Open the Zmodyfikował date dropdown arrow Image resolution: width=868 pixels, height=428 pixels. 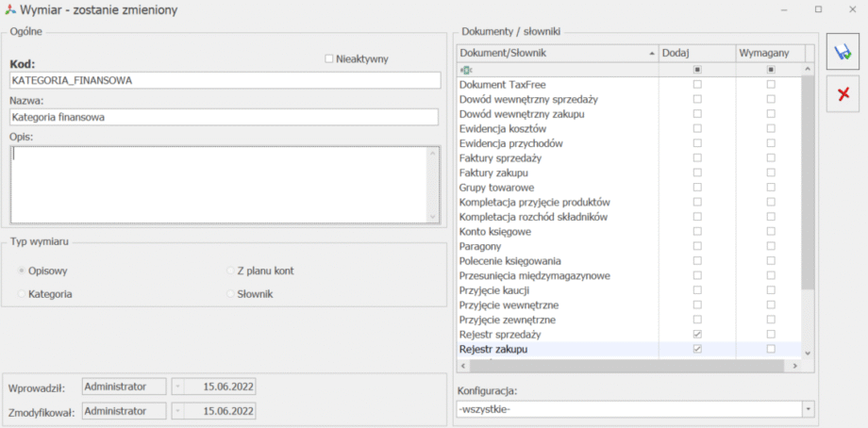pyautogui.click(x=175, y=411)
